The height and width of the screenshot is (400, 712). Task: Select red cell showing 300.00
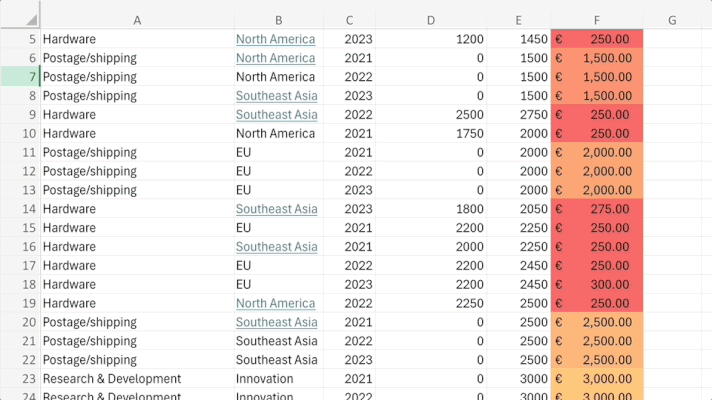[597, 284]
